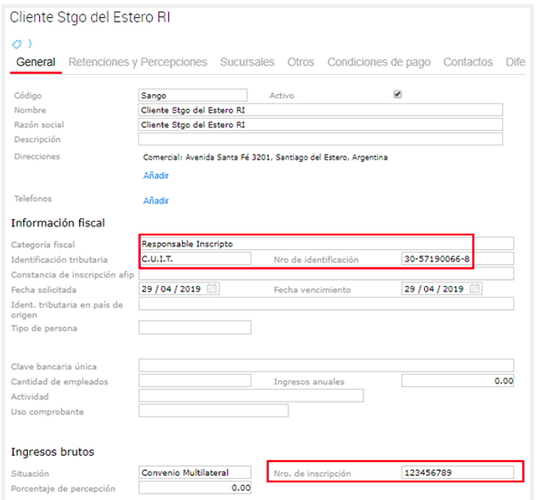Click Añadir link under Direcciones
The image size is (537, 500).
coord(156,175)
